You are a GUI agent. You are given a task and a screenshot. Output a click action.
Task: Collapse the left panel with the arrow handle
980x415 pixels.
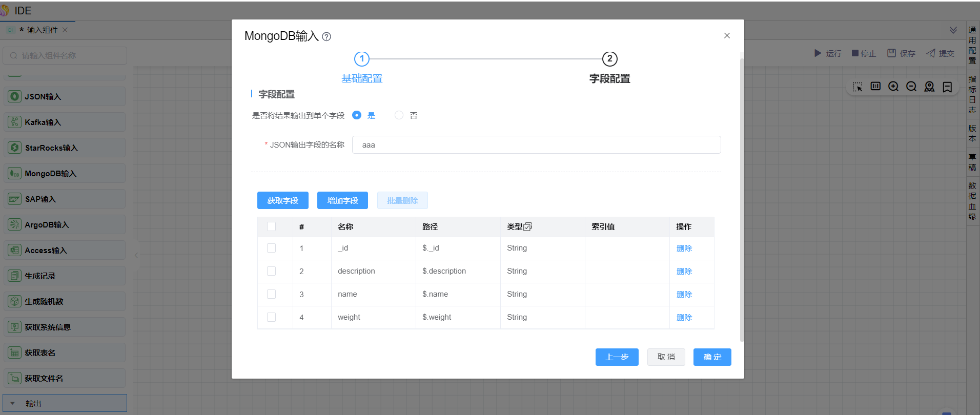pos(136,255)
